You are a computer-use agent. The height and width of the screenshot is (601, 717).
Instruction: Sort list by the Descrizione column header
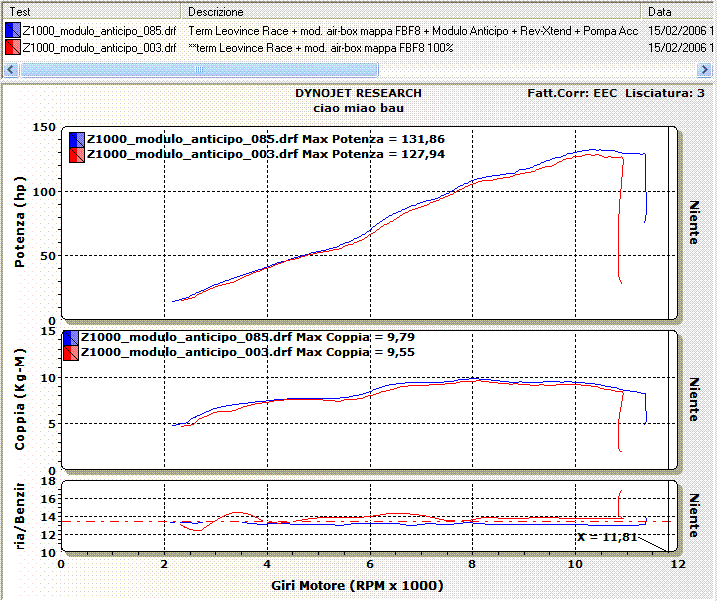click(x=410, y=12)
